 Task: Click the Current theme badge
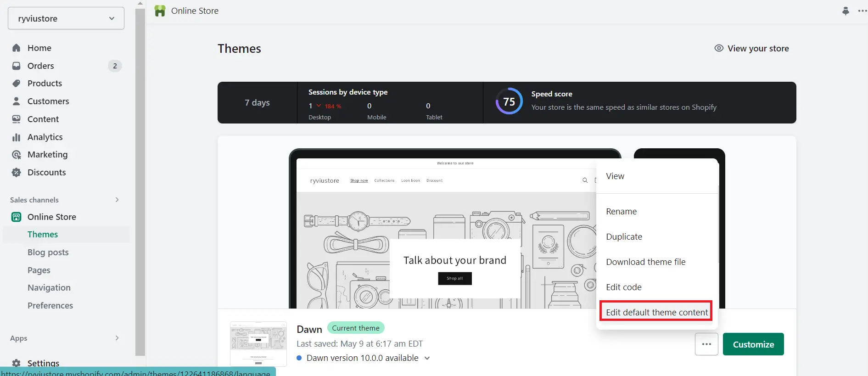356,328
